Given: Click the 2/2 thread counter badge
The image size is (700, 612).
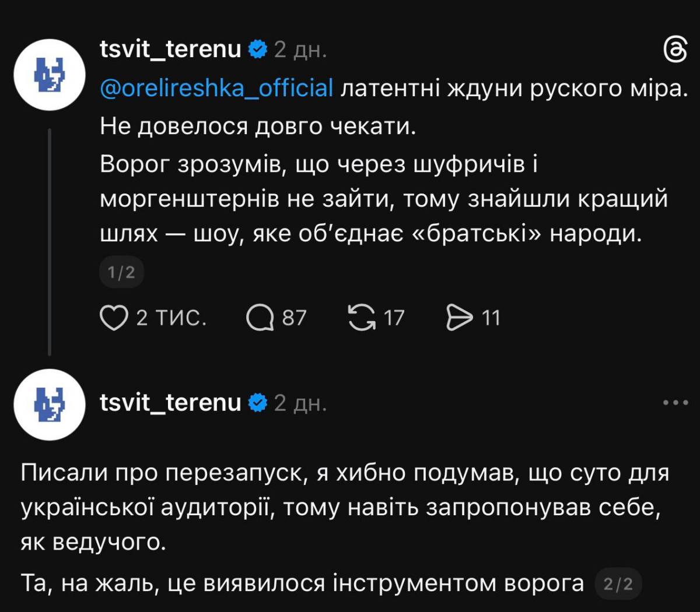Looking at the screenshot, I should [618, 584].
